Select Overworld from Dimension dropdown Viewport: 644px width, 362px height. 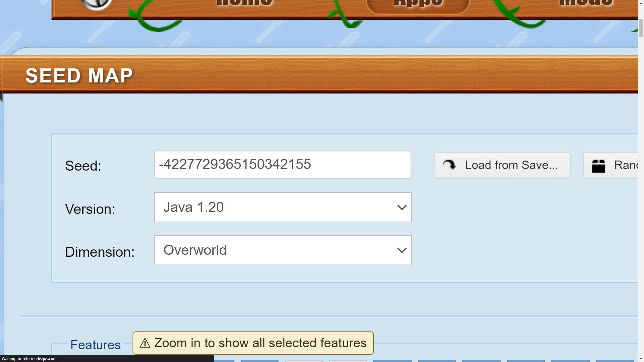click(283, 250)
